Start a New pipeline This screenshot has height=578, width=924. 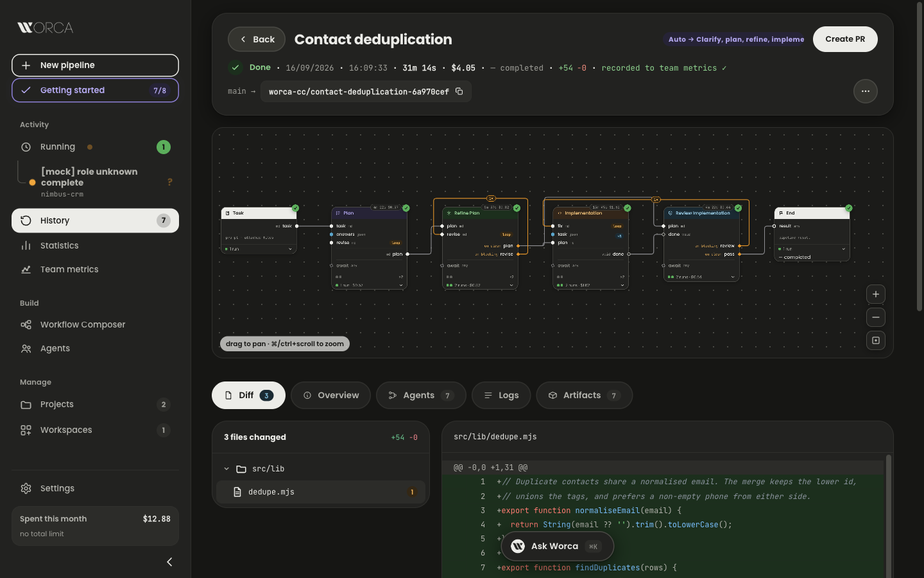click(95, 66)
